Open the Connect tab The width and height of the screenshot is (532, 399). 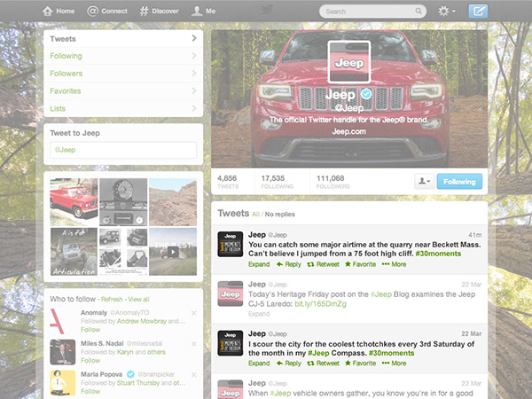click(107, 12)
